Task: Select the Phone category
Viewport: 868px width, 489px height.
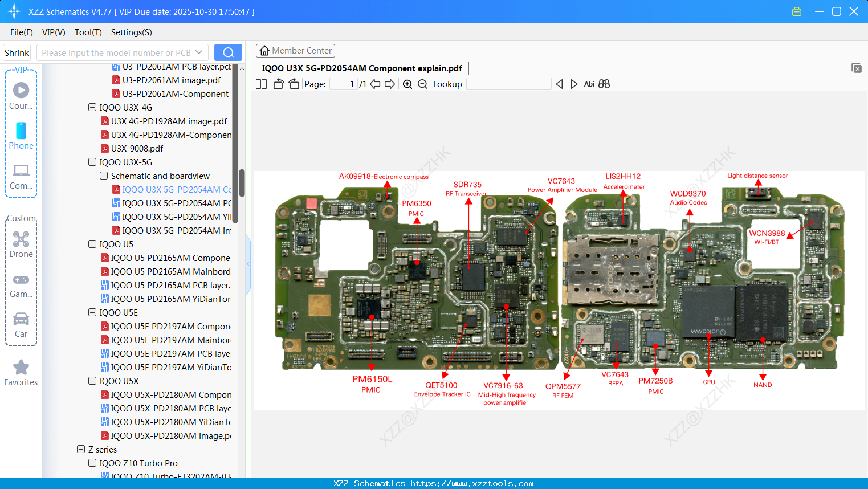Action: coord(21,136)
